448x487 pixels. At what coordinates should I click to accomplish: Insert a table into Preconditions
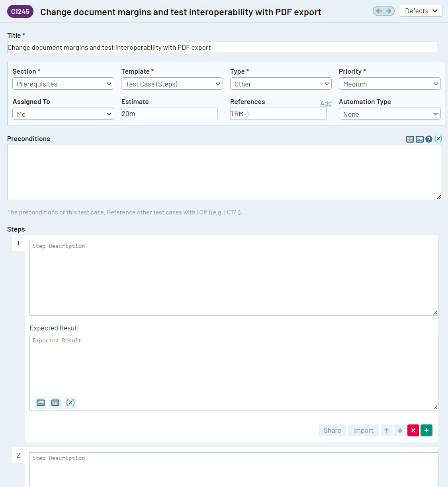coord(410,139)
